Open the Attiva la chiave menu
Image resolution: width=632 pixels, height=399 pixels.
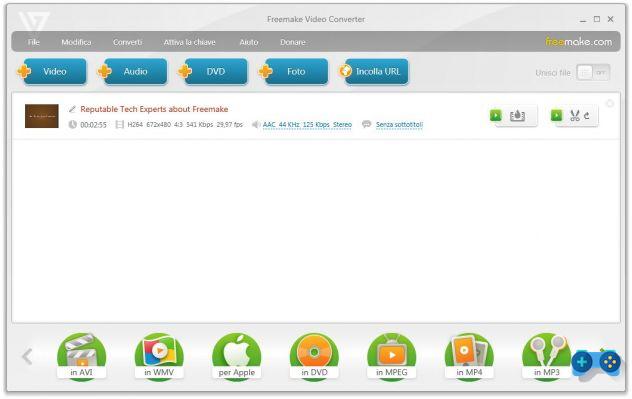pyautogui.click(x=189, y=42)
